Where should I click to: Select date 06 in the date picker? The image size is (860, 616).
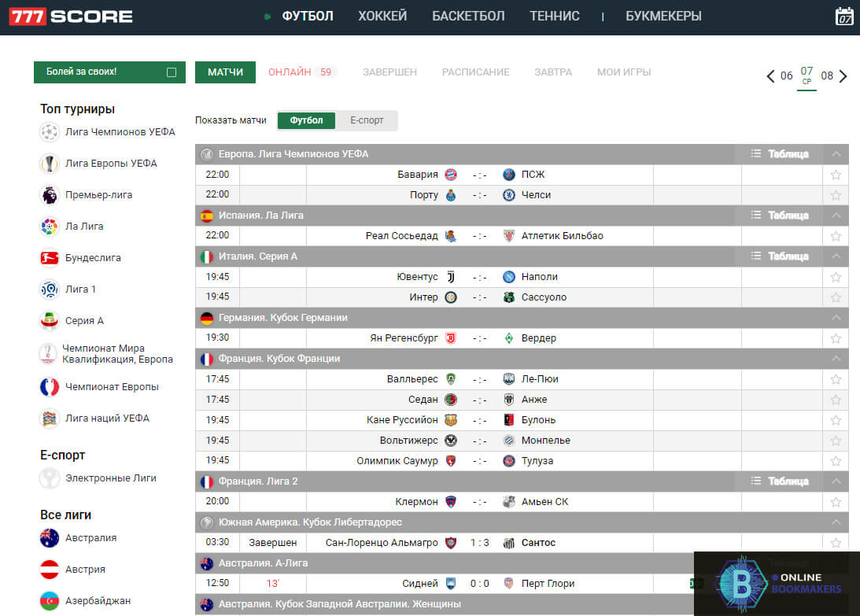coord(787,76)
